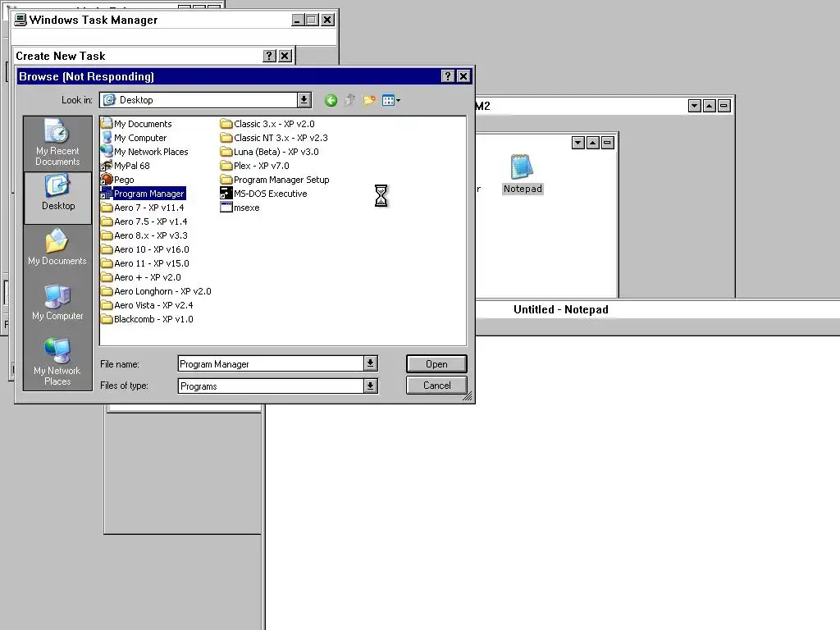Minimize the Windows Task Manager window
This screenshot has width=840, height=630.
[298, 20]
